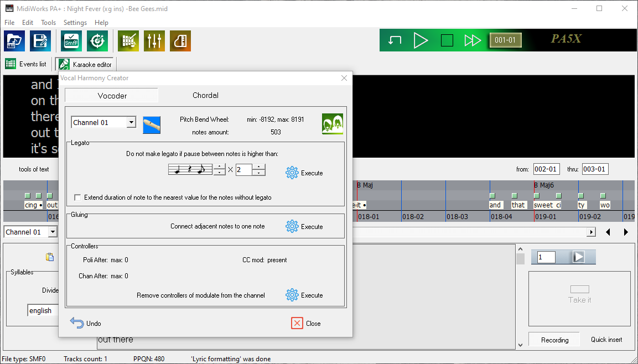
Task: Enable extend duration of note without legato
Action: click(76, 197)
